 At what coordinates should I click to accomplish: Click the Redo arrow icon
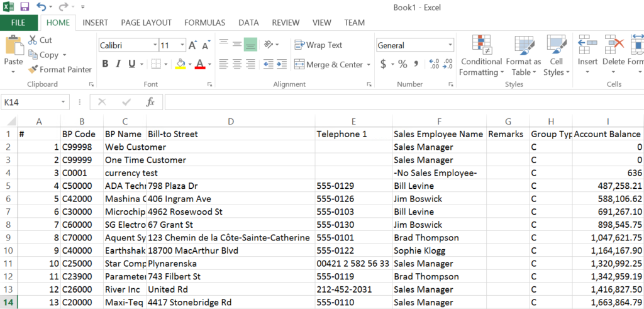coord(64,6)
